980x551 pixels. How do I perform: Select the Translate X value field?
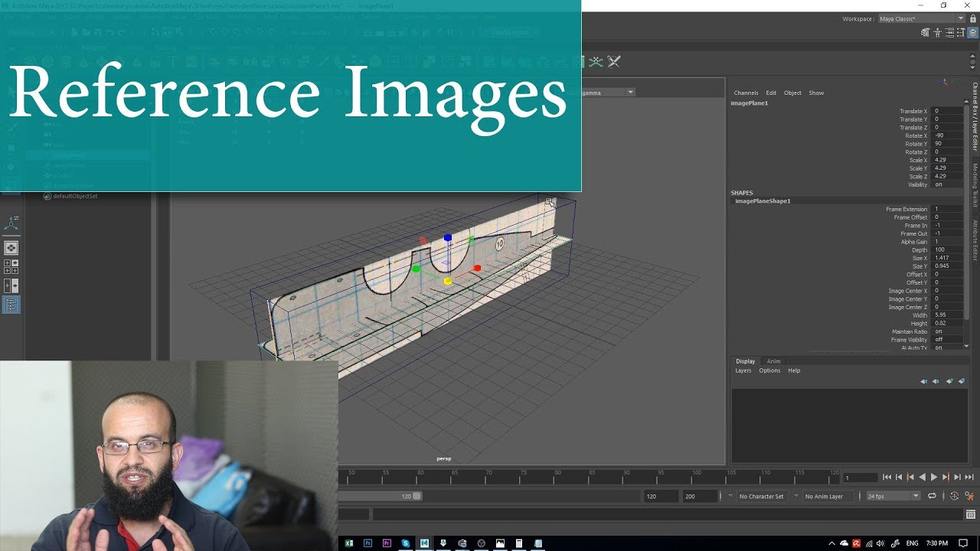coord(948,111)
